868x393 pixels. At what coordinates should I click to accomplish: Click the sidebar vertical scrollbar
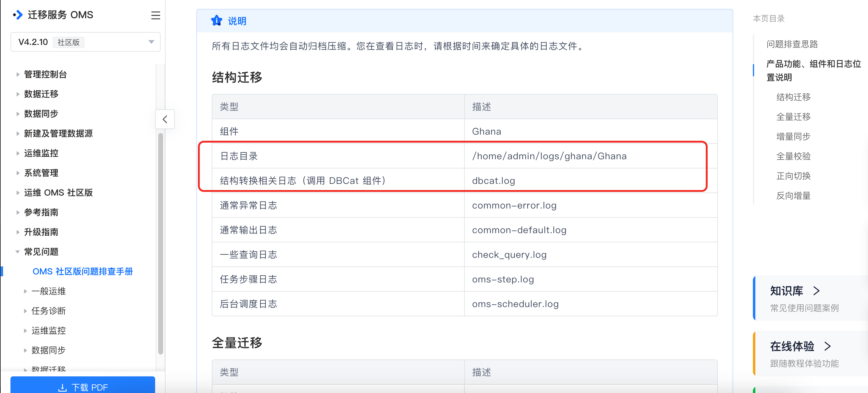161,243
